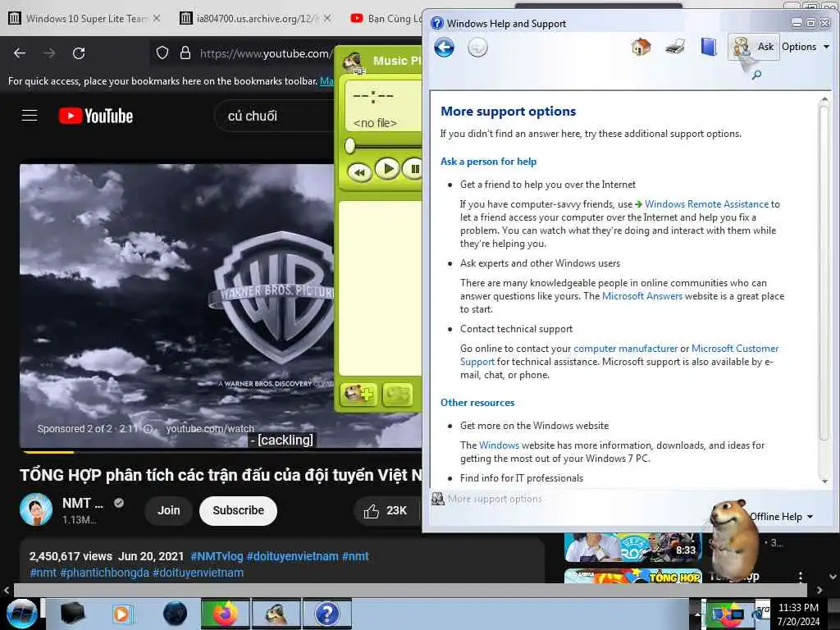Open the #doituyenvietnam hashtag link
Image resolution: width=840 pixels, height=630 pixels.
pos(293,557)
